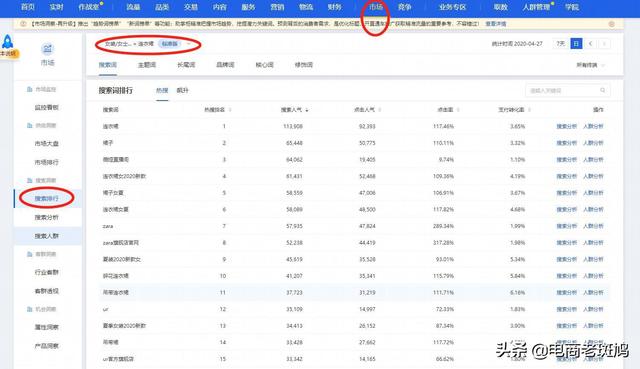The width and height of the screenshot is (640, 369).
Task: Click the magnifier icon in the keyword search box
Action: click(602, 90)
